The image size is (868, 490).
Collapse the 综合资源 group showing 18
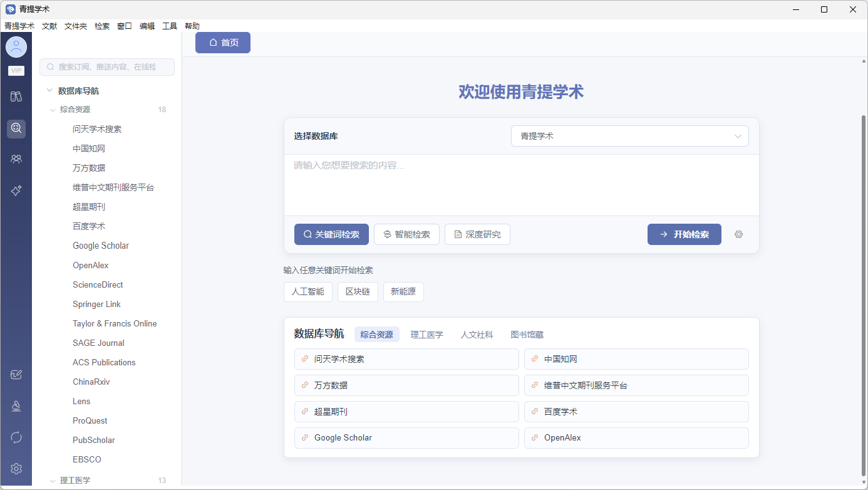tap(53, 110)
